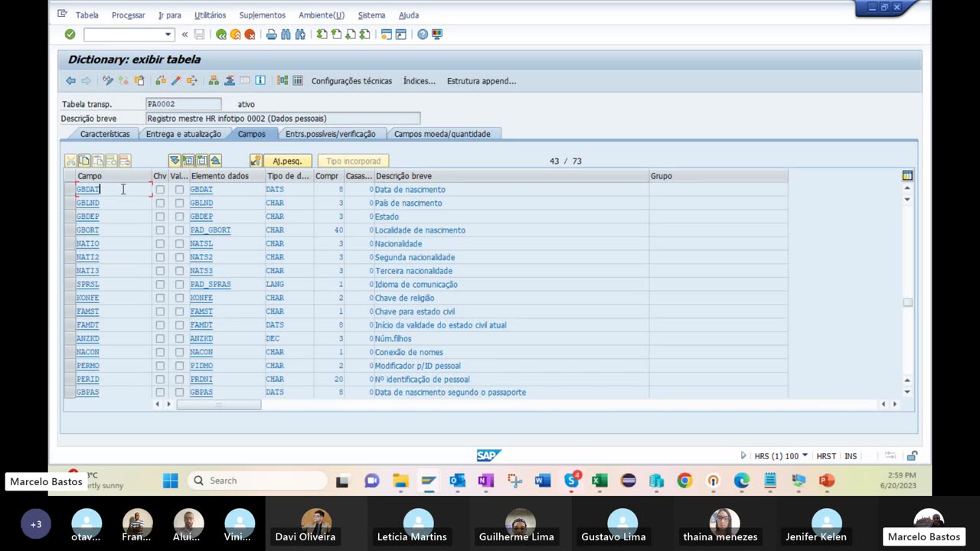Open the command field dropdown
Viewport: 980px width, 551px height.
(x=168, y=34)
